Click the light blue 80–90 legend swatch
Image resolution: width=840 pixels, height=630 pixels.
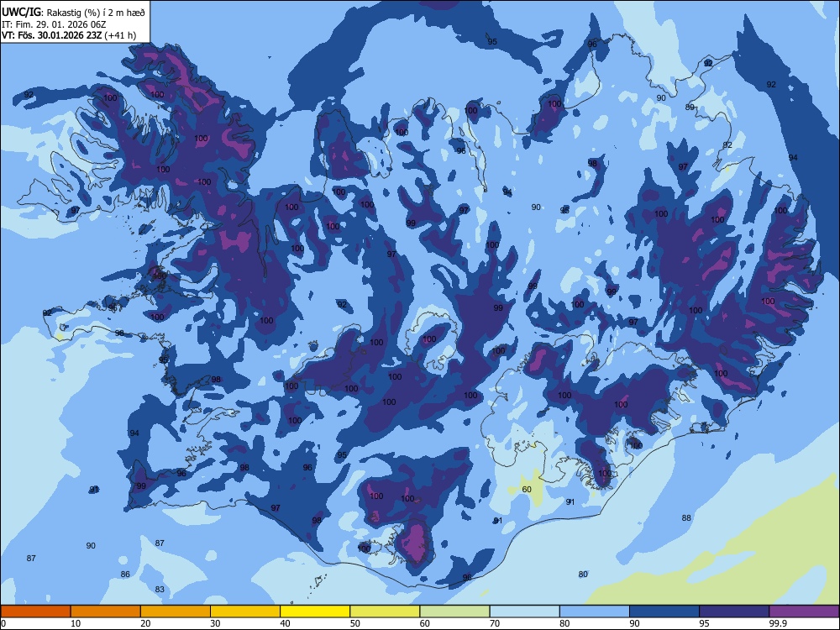595,612
